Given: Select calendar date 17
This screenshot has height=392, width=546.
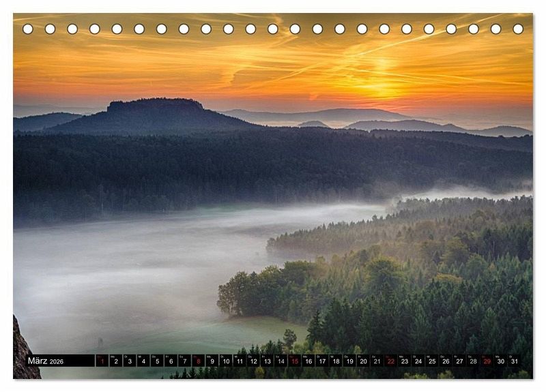Looking at the screenshot, I should (x=322, y=361).
